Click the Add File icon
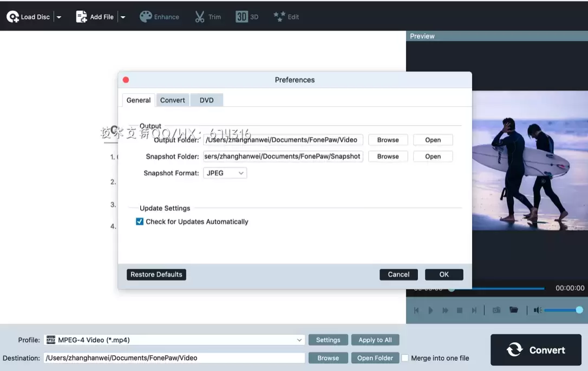 pos(82,17)
